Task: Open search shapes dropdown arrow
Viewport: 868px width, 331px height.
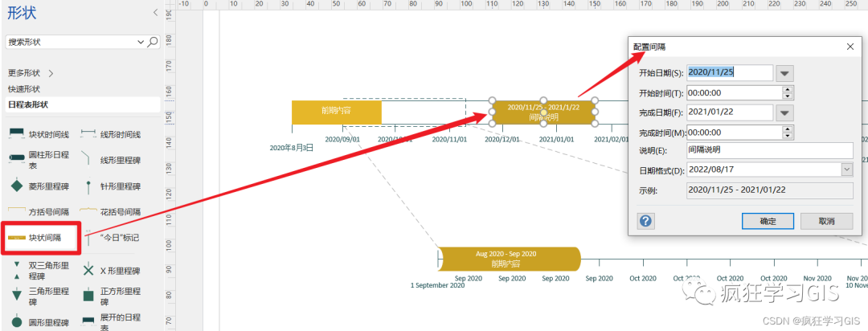Action: (x=141, y=42)
